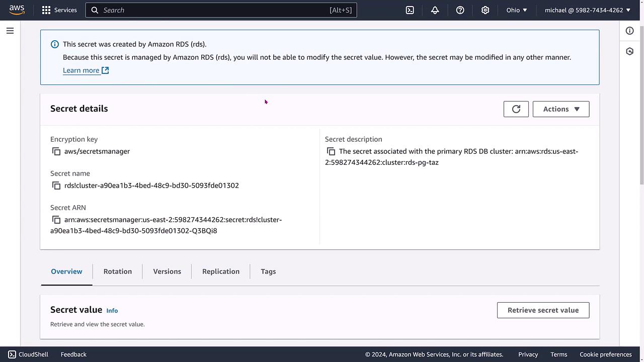Image resolution: width=644 pixels, height=362 pixels.
Task: Expand the left navigation hamburger menu
Action: click(10, 31)
